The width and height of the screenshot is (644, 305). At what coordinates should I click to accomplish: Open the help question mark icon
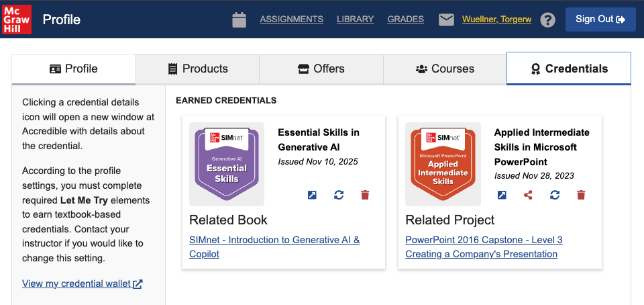coord(547,19)
